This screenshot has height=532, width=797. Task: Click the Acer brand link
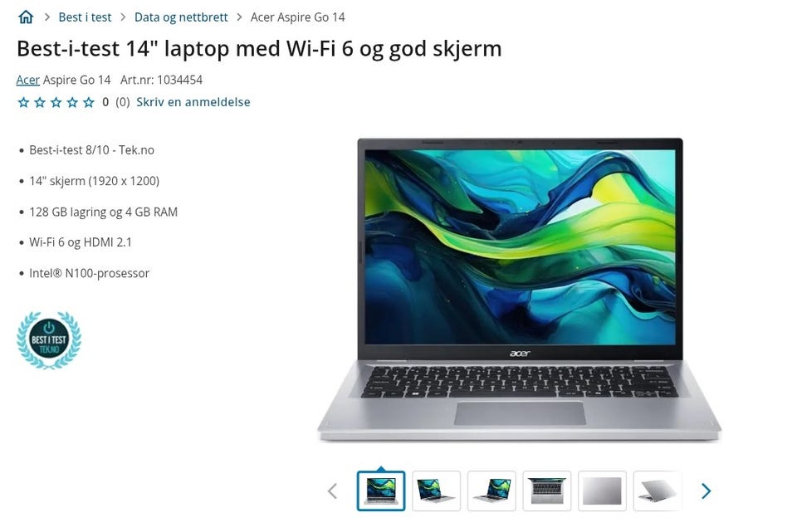coord(28,80)
